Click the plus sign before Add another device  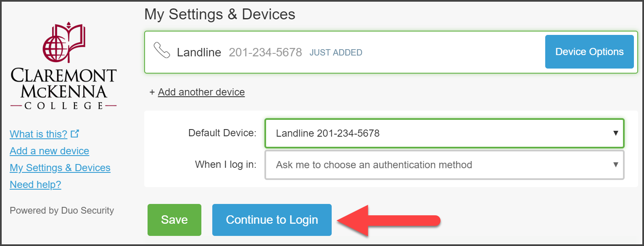coord(152,92)
